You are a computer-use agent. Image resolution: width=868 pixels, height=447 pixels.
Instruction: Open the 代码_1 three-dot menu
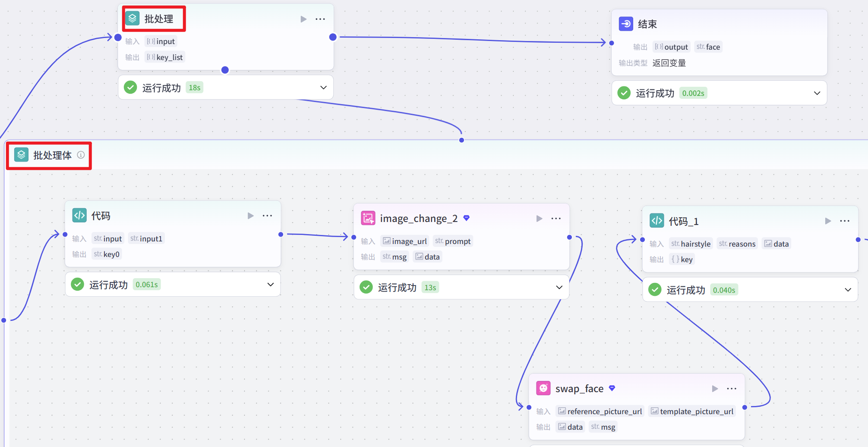[x=845, y=221]
